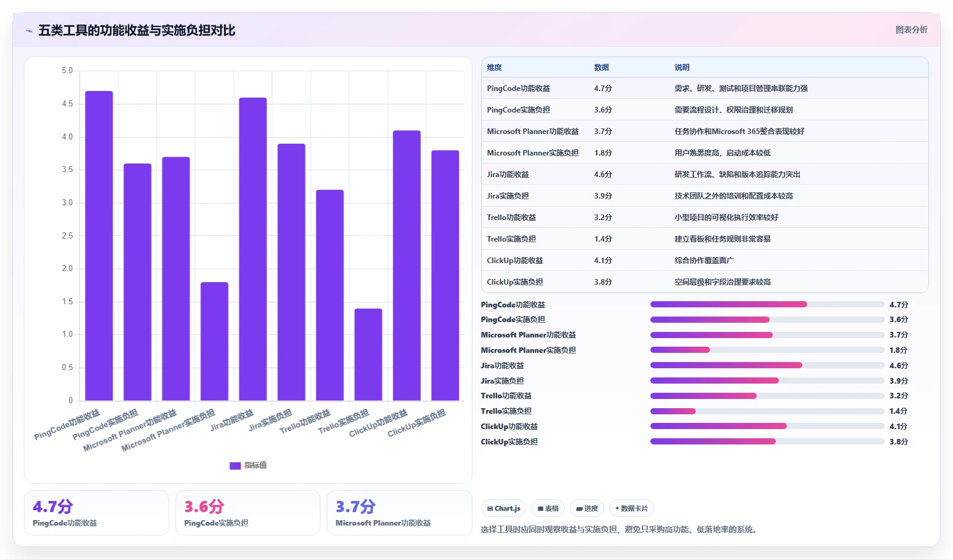Click the PingCode功能收益 4.7分 progress bar
This screenshot has width=953, height=560.
tap(767, 304)
